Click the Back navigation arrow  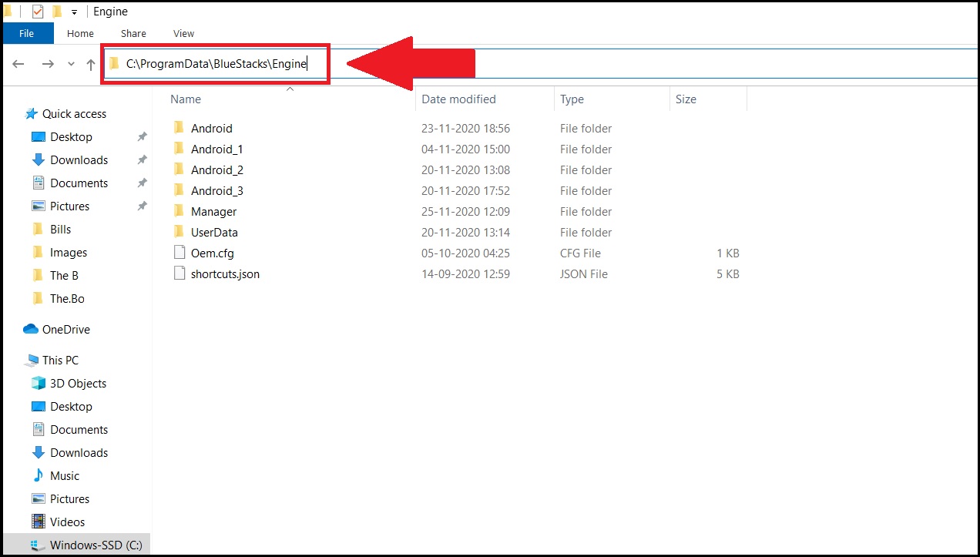(18, 64)
